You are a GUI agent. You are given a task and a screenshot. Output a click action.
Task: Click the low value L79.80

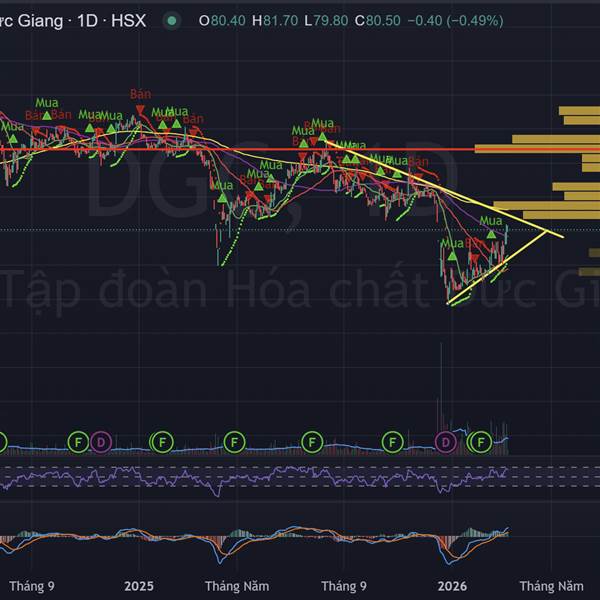coord(326,21)
